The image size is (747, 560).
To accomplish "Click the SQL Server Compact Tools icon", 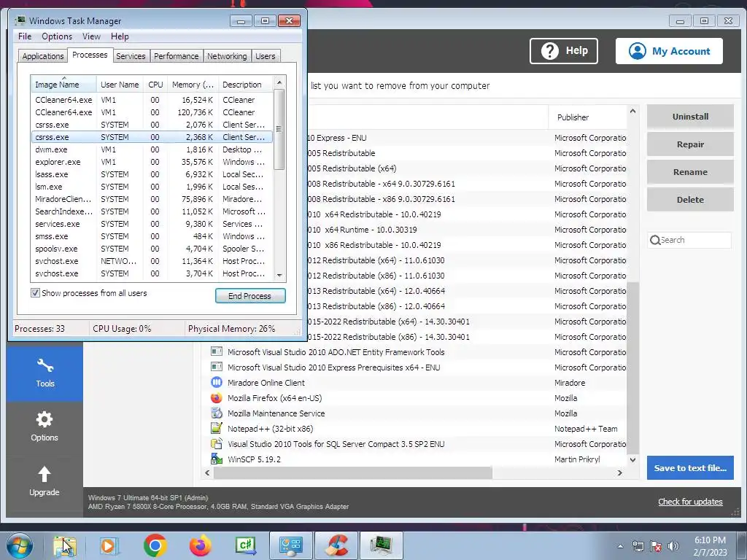I will (x=217, y=444).
